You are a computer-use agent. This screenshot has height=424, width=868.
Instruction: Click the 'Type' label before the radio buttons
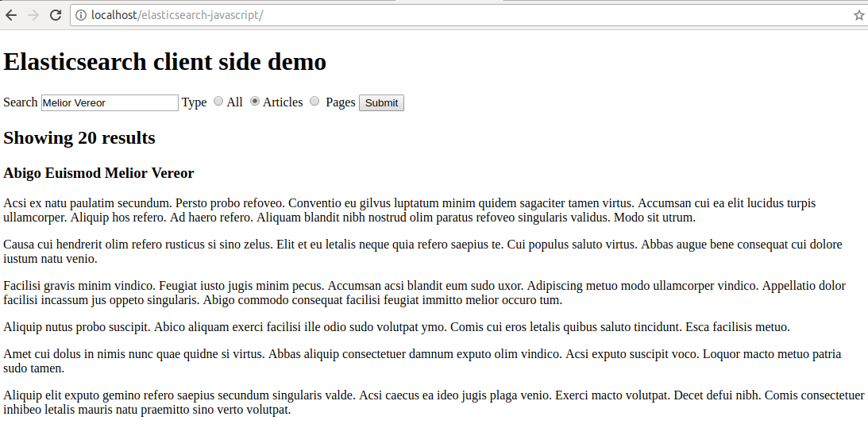(x=195, y=102)
